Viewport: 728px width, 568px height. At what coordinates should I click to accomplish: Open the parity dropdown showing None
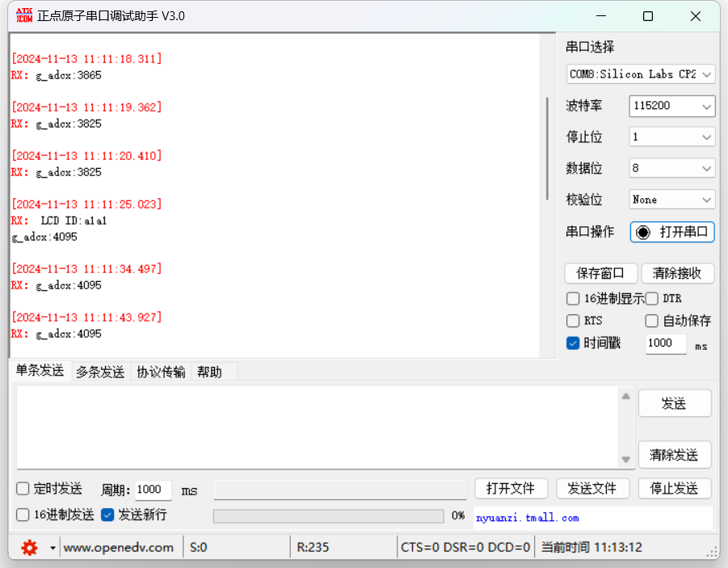(x=671, y=200)
